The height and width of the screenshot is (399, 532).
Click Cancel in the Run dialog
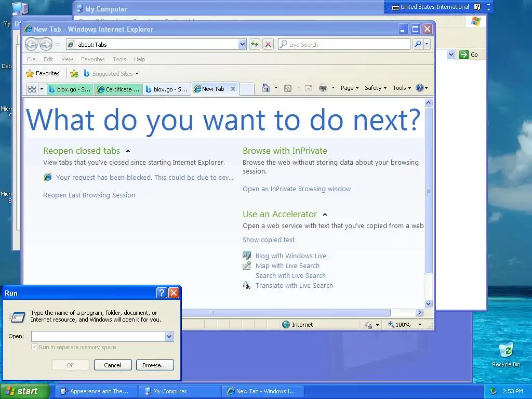pos(113,365)
